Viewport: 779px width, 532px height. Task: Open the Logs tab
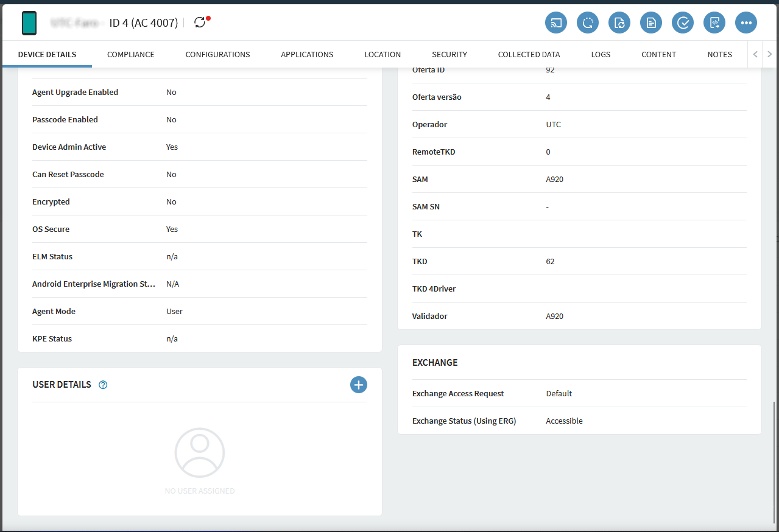click(x=601, y=54)
